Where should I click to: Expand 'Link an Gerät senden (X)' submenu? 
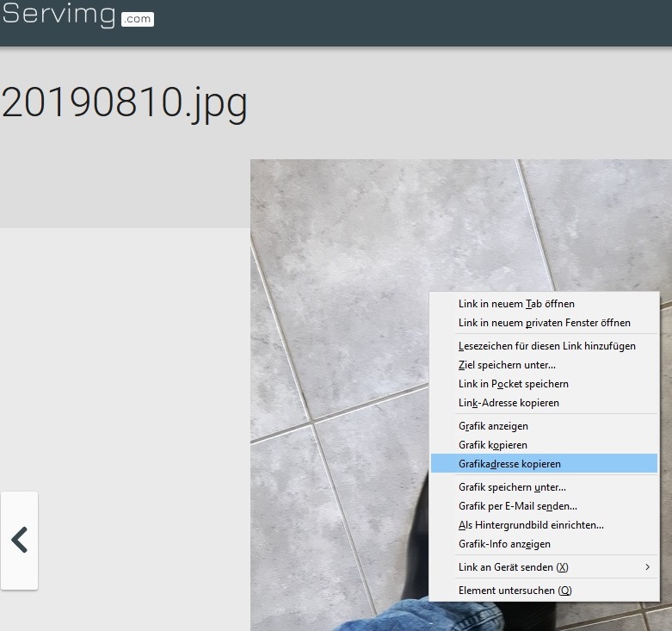(x=544, y=566)
